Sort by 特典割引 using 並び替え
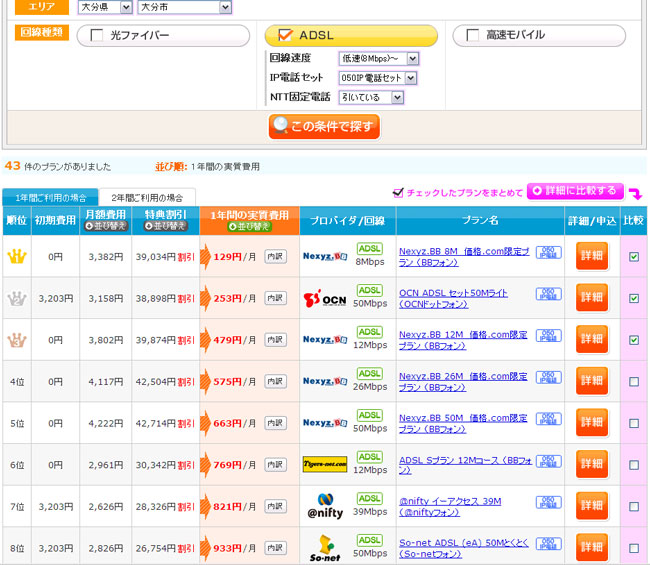Image resolution: width=650 pixels, height=565 pixels. click(x=166, y=226)
